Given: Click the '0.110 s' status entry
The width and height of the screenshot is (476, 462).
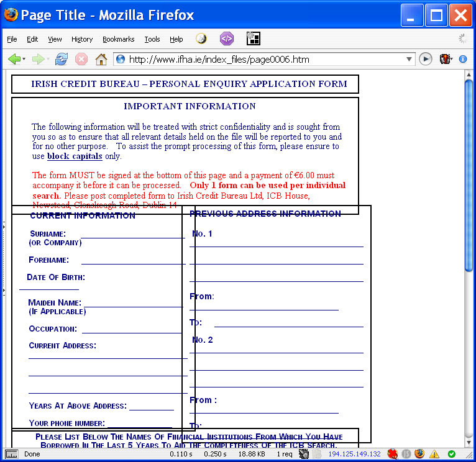Looking at the screenshot, I should [x=181, y=454].
